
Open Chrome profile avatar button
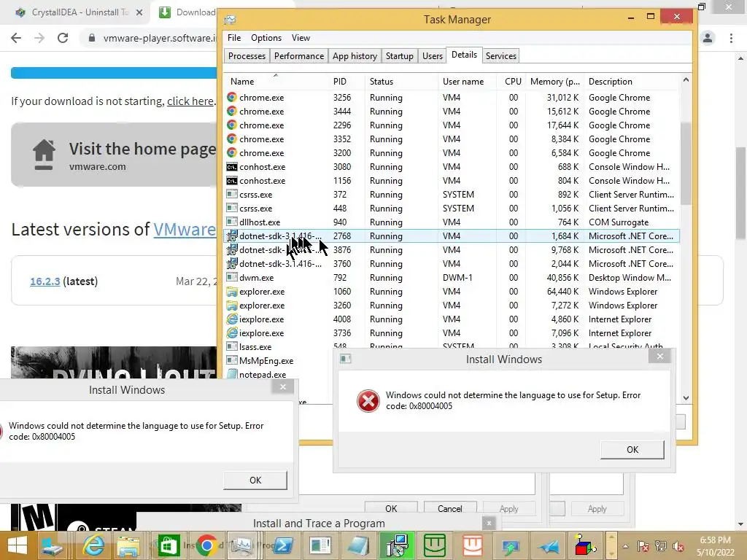coord(708,38)
